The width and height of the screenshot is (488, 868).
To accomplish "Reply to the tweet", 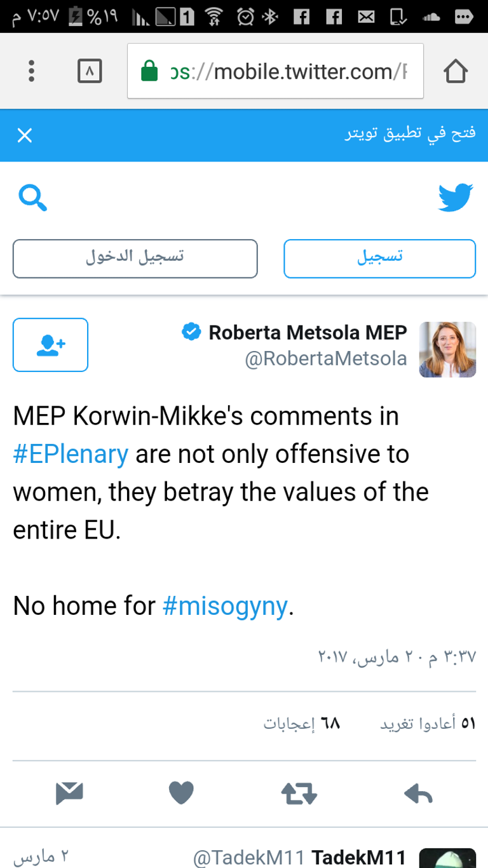I will [418, 793].
